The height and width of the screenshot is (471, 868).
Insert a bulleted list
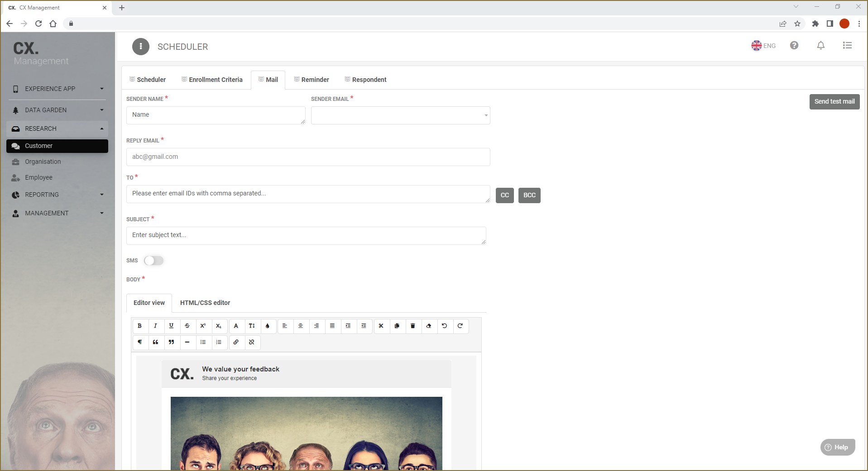coord(203,342)
